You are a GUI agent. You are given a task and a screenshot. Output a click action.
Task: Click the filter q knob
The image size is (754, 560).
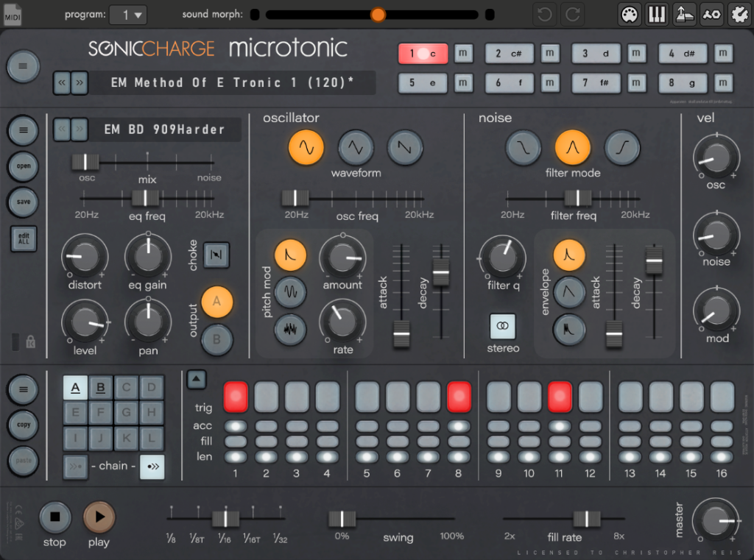[502, 257]
